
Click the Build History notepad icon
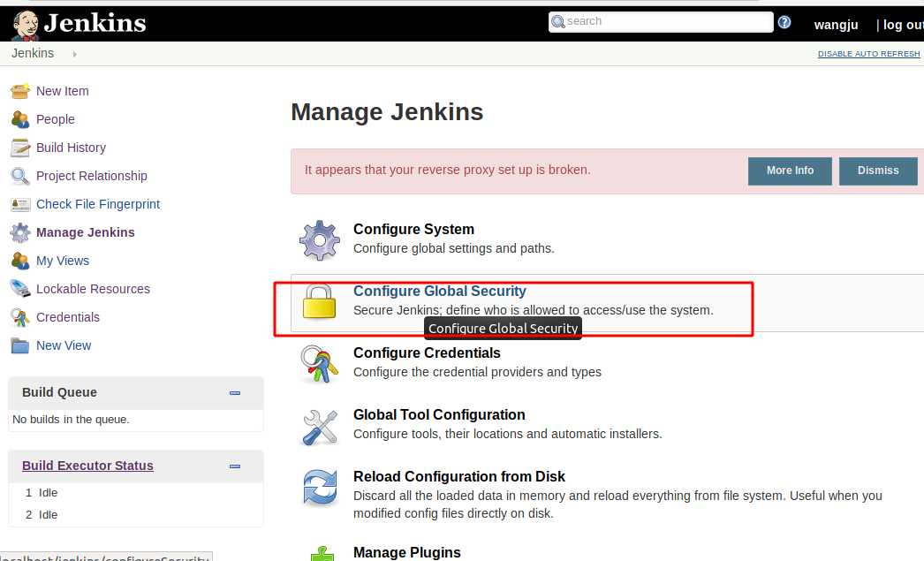point(20,148)
